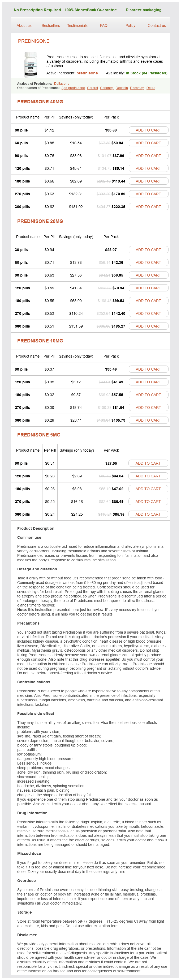Open the Cordrol alternate name link

pyautogui.click(x=92, y=88)
